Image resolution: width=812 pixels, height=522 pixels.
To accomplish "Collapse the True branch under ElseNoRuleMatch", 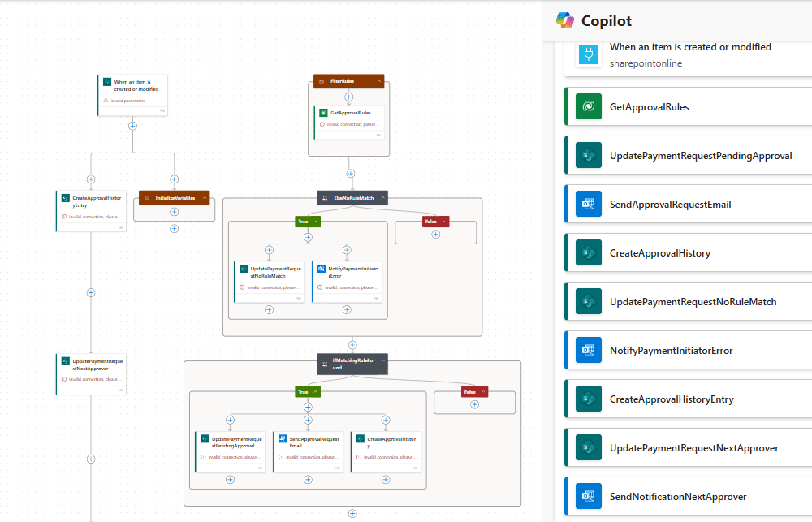I will point(316,221).
